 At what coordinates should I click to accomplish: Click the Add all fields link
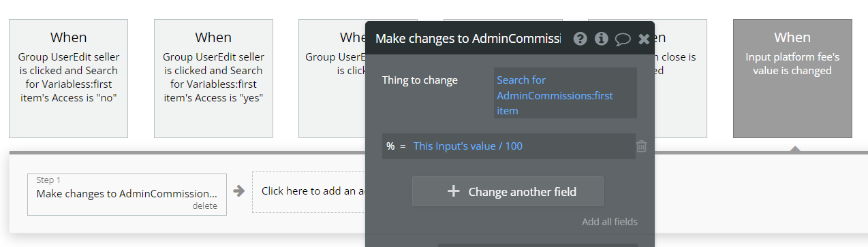(610, 222)
